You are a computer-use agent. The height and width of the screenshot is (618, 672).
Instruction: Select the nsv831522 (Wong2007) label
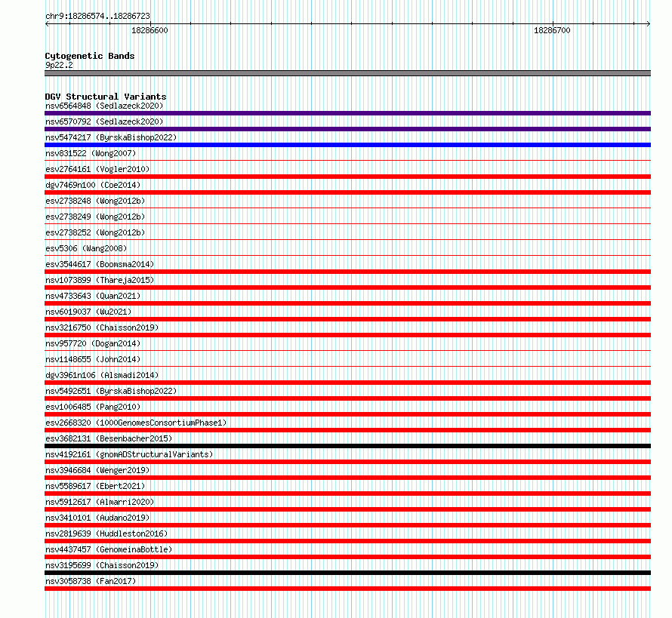[x=91, y=153]
